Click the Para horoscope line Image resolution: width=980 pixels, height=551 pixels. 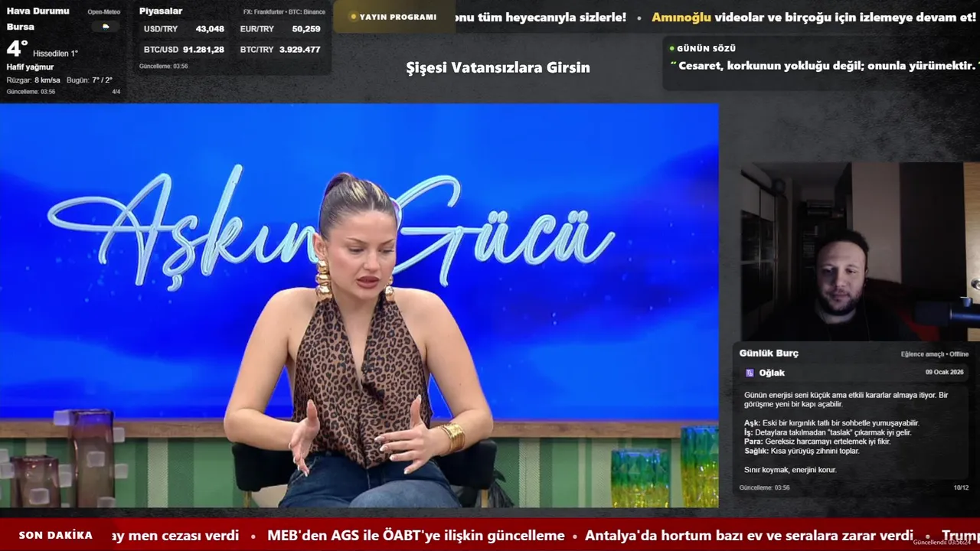pyautogui.click(x=818, y=442)
